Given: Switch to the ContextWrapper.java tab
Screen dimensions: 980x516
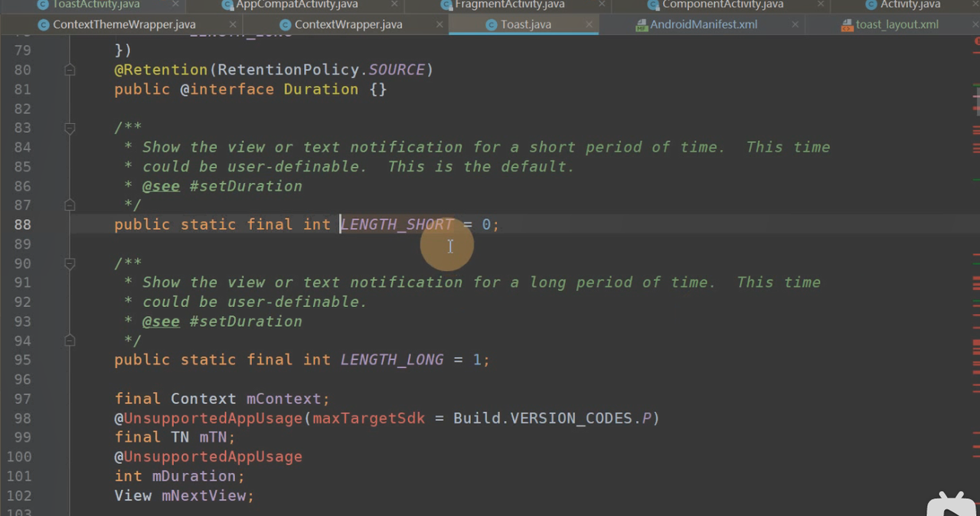Looking at the screenshot, I should 348,24.
